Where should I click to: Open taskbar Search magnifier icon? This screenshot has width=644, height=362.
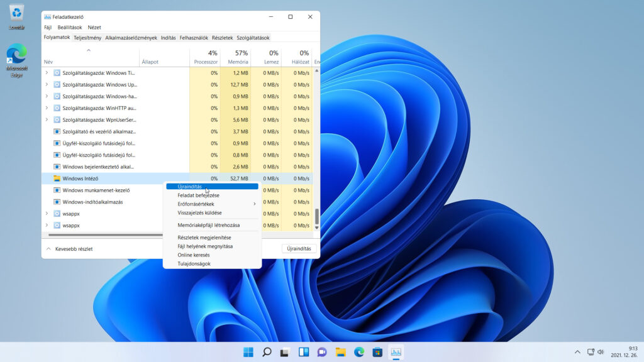click(x=267, y=352)
